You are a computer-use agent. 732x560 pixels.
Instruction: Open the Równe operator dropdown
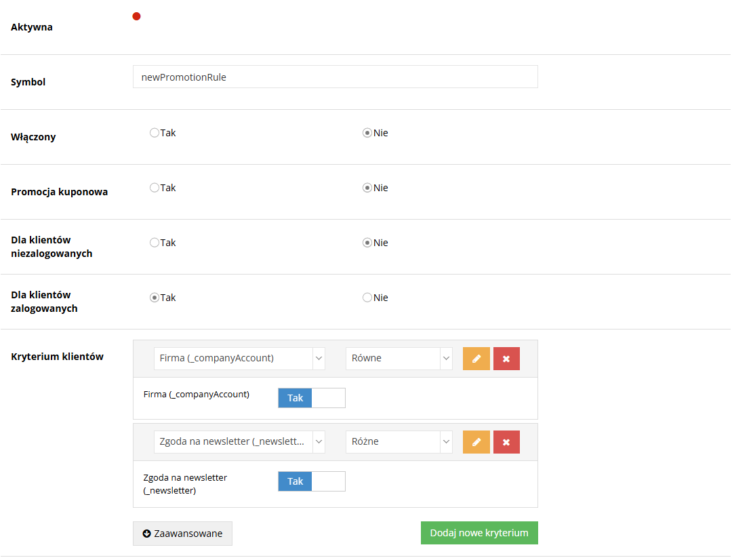point(399,359)
